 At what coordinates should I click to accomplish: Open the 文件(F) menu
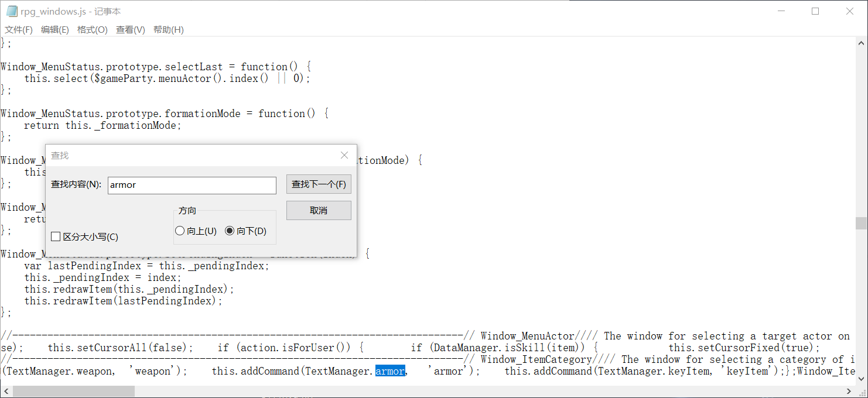pyautogui.click(x=19, y=30)
